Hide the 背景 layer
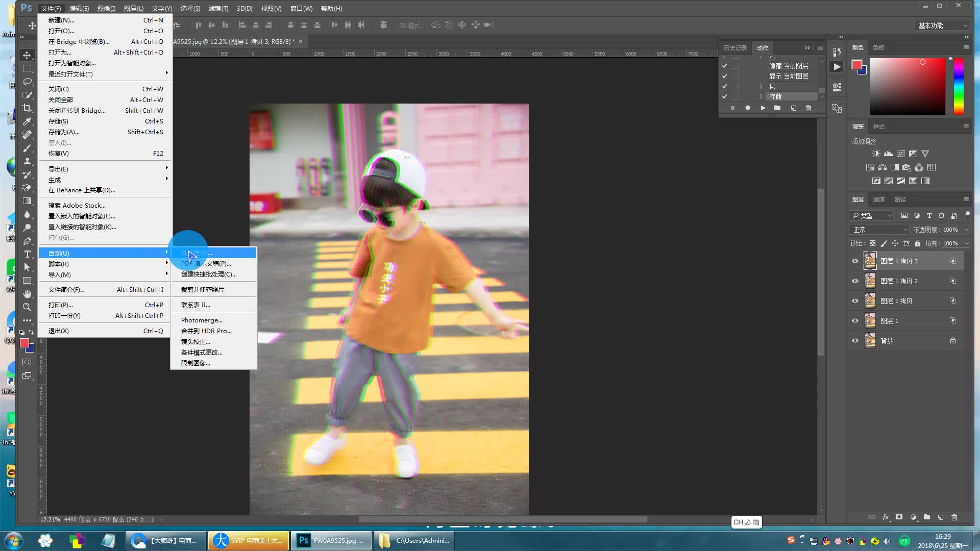Viewport: 980px width, 551px height. (855, 340)
